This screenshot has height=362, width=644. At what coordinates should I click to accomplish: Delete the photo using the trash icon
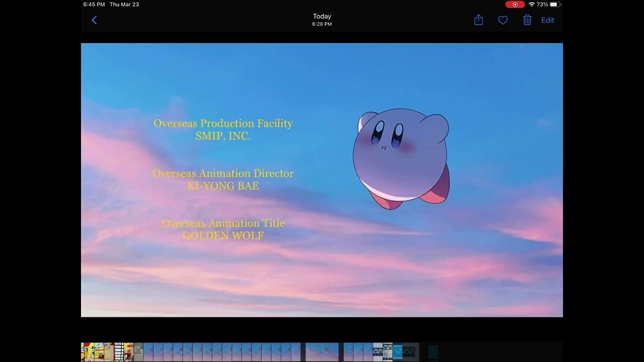527,20
